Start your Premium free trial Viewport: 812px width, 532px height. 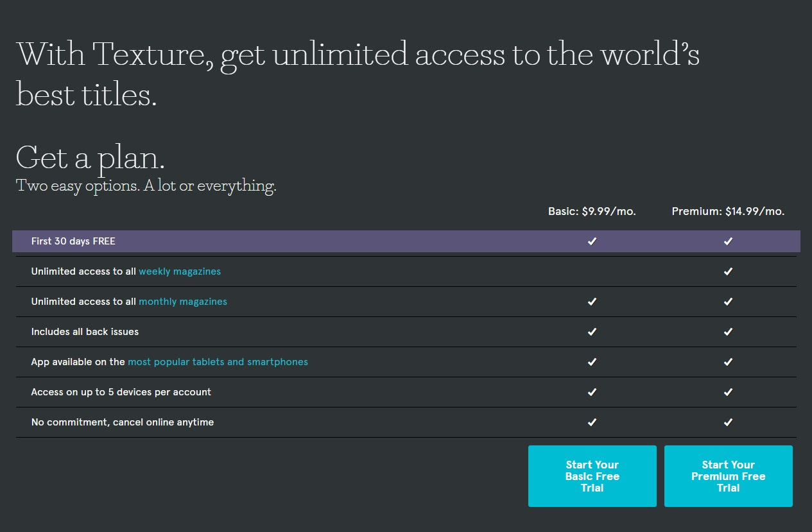(x=728, y=476)
